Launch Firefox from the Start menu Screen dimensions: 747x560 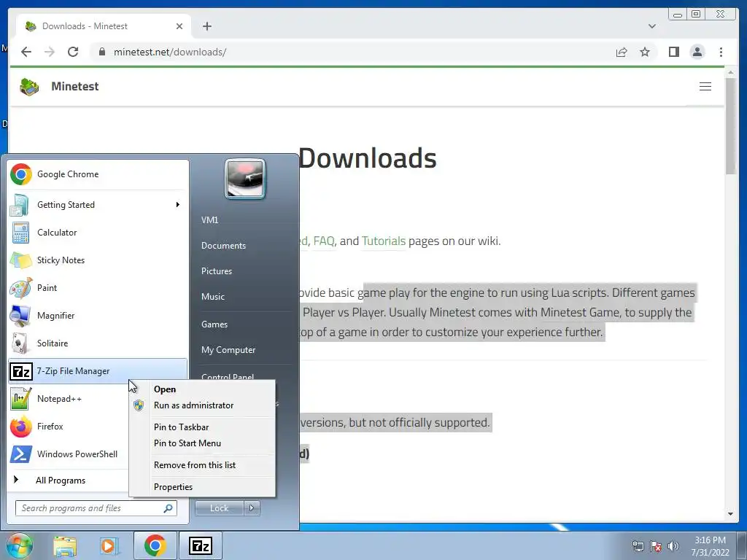[x=69, y=426]
